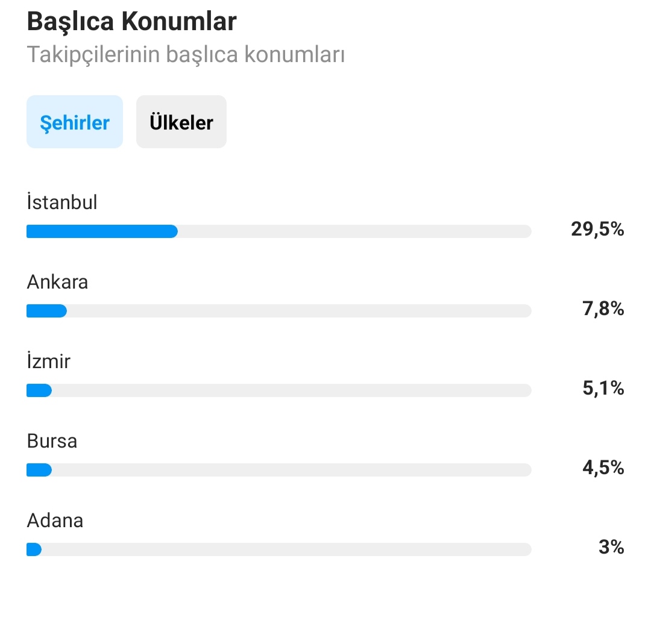Image resolution: width=651 pixels, height=644 pixels.
Task: Click the Bursa city label
Action: tap(52, 441)
